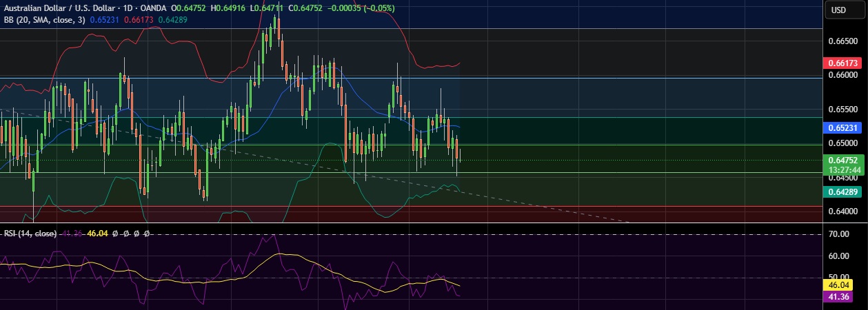
Task: Click the green BB lower value 0.64289 in legend
Action: click(x=172, y=20)
